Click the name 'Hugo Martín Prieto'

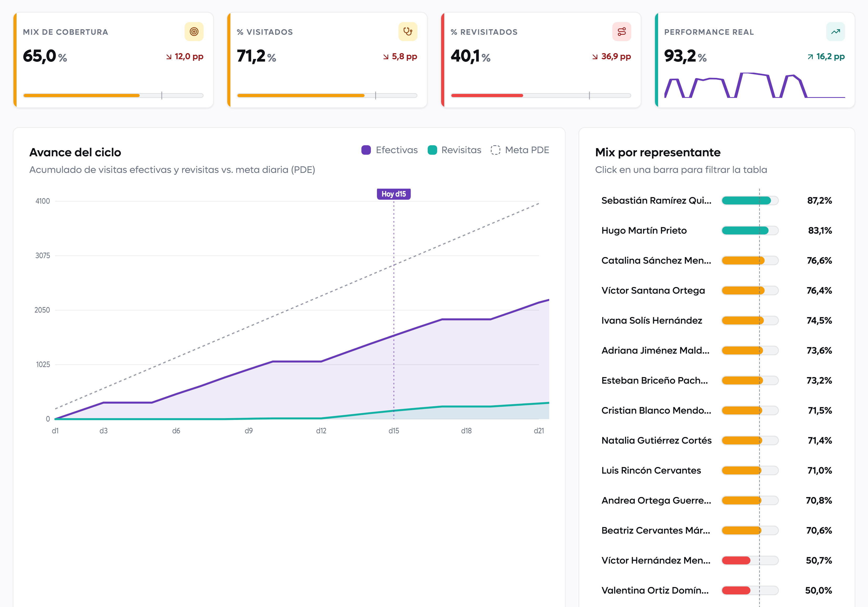click(x=644, y=230)
